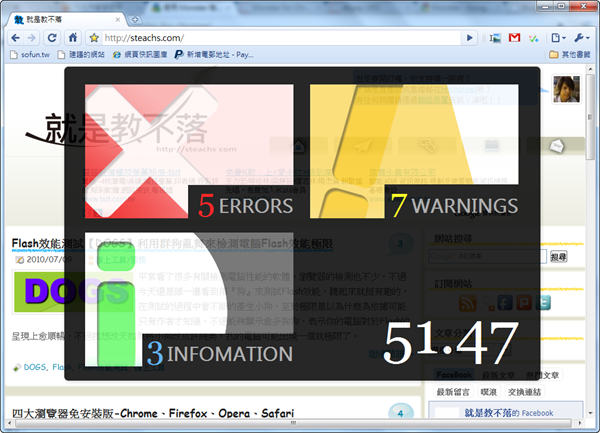This screenshot has height=433, width=600.
Task: Click the Plurk subscribe icon
Action: point(524,303)
